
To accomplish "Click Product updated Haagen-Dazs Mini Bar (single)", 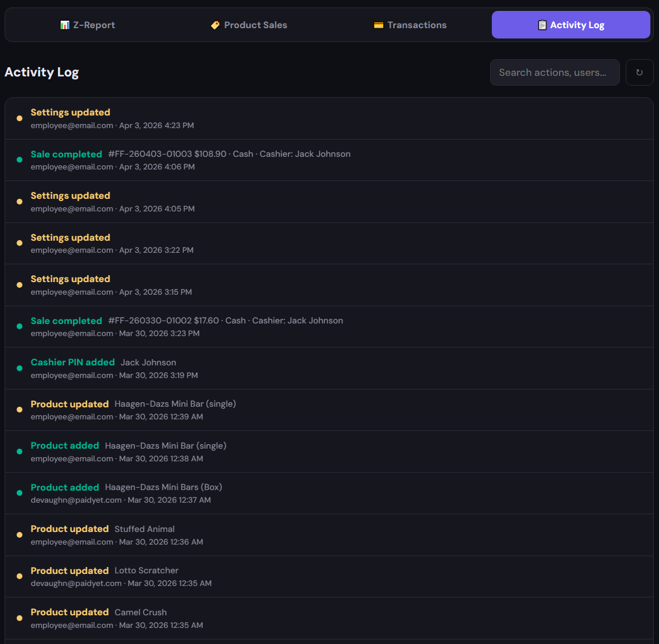I will (329, 410).
